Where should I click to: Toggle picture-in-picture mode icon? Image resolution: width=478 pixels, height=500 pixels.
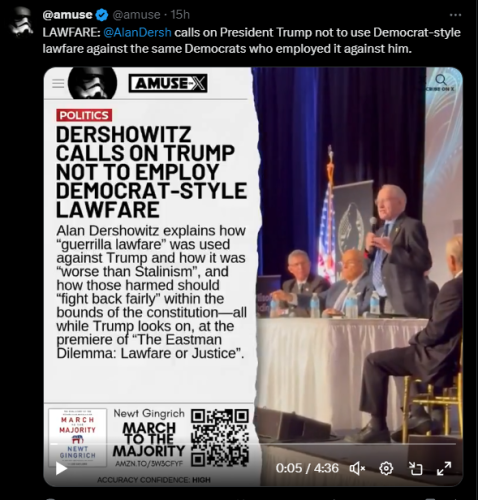point(415,469)
